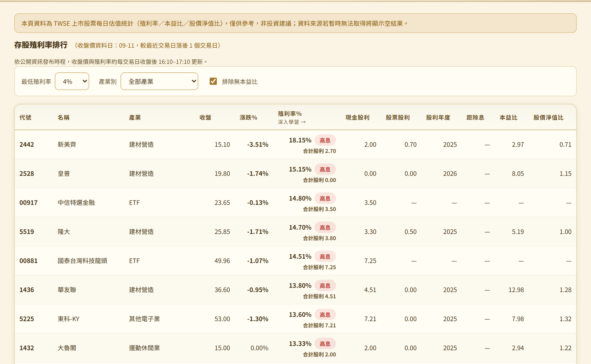Sort by the 名稱 column header
591x364 pixels.
[x=64, y=117]
